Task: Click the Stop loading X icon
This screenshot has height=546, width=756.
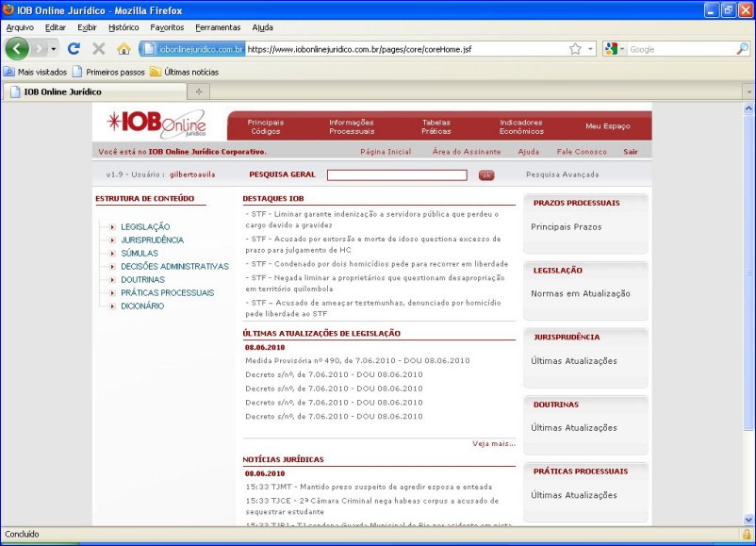Action: 99,49
